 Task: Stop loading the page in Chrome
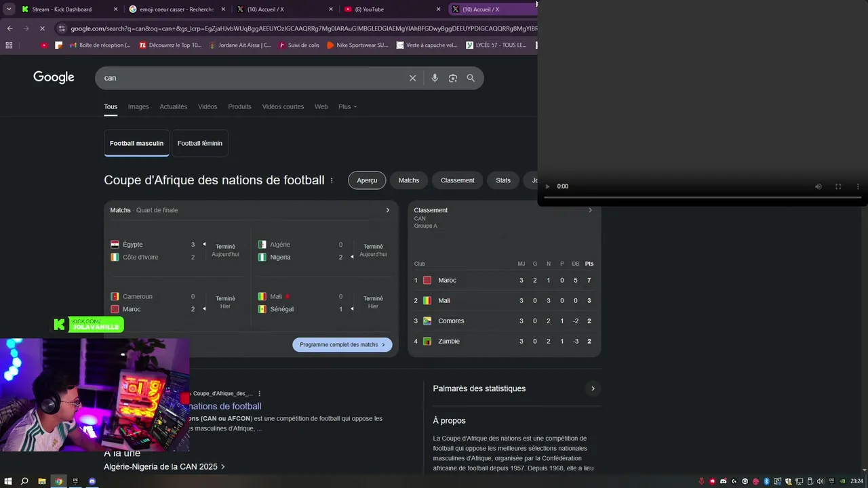tap(42, 28)
